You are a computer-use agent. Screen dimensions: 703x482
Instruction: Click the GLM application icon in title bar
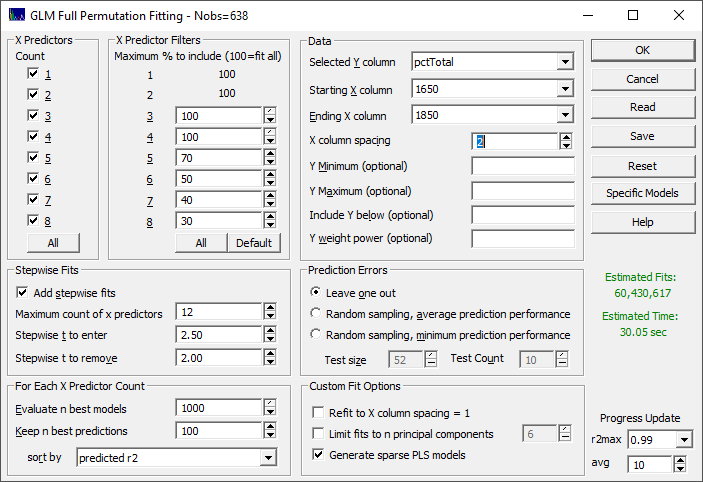(x=17, y=15)
